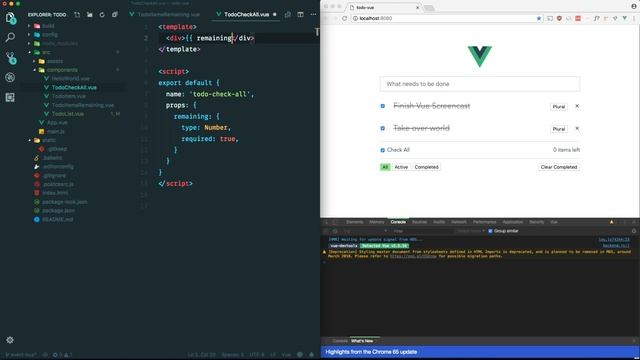Close the DevTools drawer
The width and height of the screenshot is (640, 360).
click(x=634, y=341)
